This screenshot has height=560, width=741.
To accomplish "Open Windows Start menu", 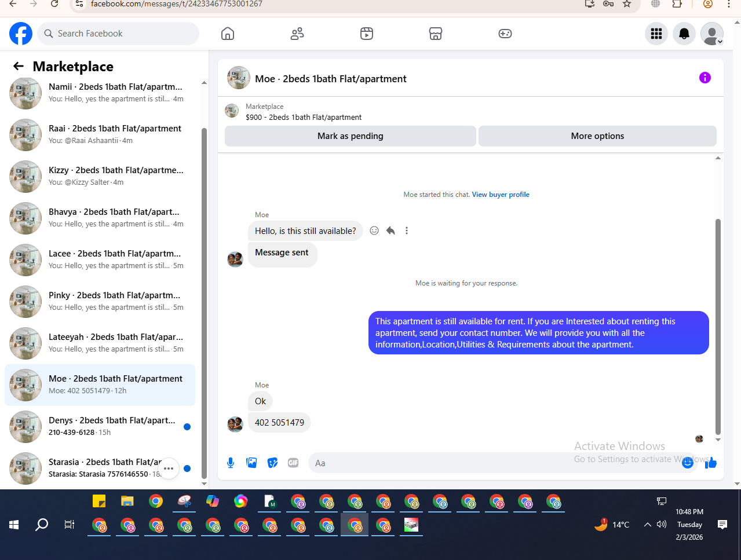I will click(x=14, y=525).
